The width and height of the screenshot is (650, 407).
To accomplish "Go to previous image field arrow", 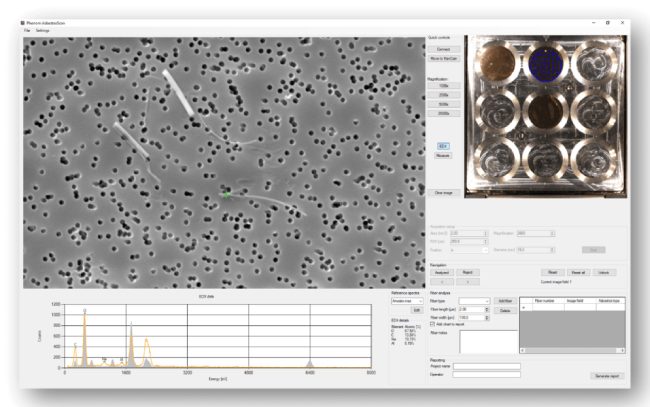I will pyautogui.click(x=442, y=281).
